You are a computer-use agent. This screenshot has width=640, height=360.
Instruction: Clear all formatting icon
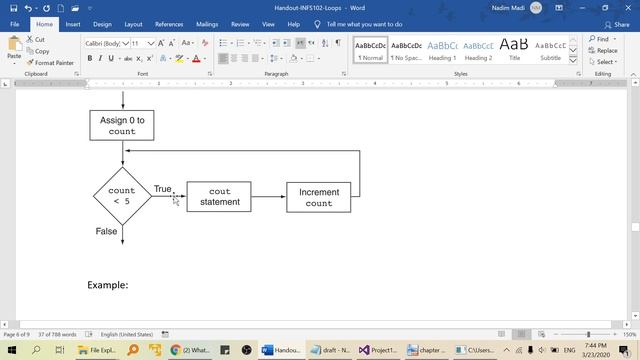(x=205, y=43)
